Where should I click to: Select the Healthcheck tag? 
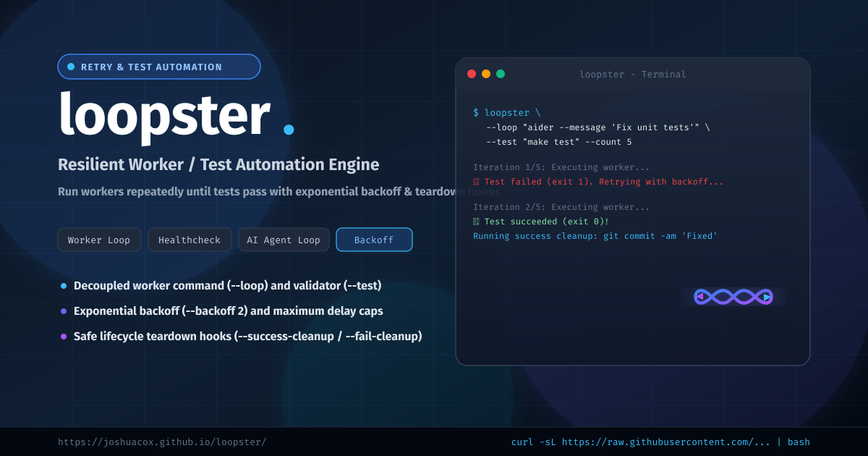tap(190, 240)
